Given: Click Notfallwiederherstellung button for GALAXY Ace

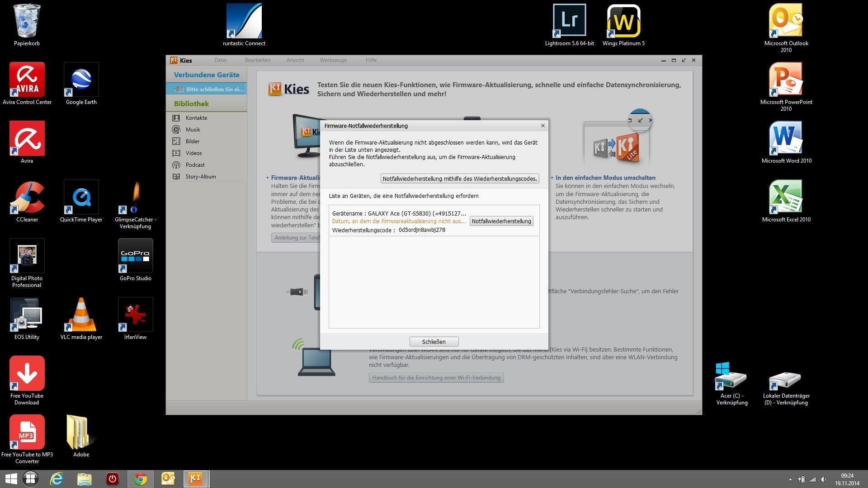Looking at the screenshot, I should 501,221.
